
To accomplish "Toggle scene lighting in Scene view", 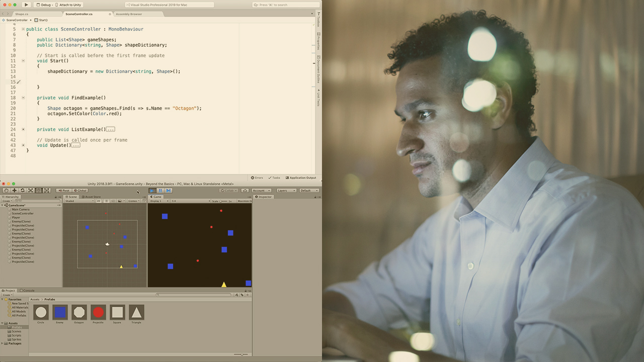I will [x=107, y=201].
